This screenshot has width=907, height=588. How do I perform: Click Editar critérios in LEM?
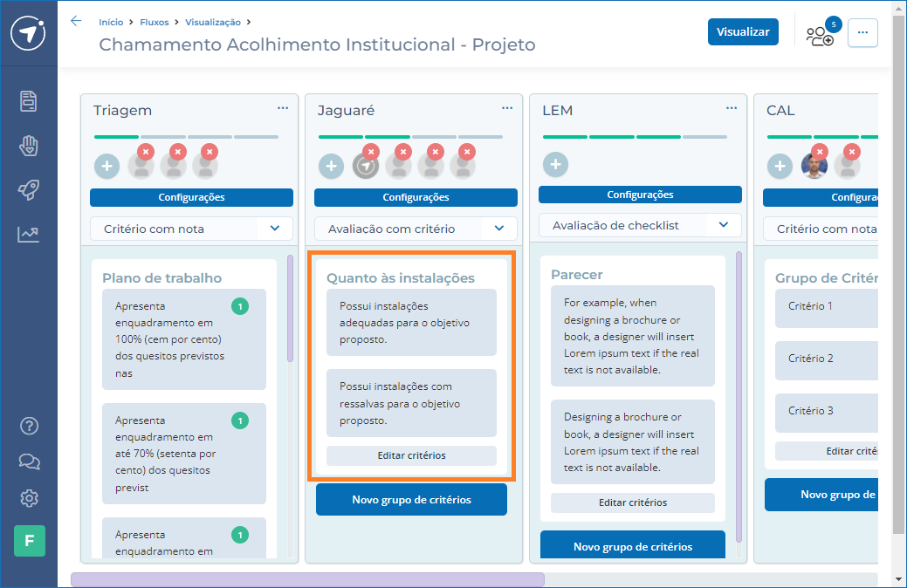[633, 503]
